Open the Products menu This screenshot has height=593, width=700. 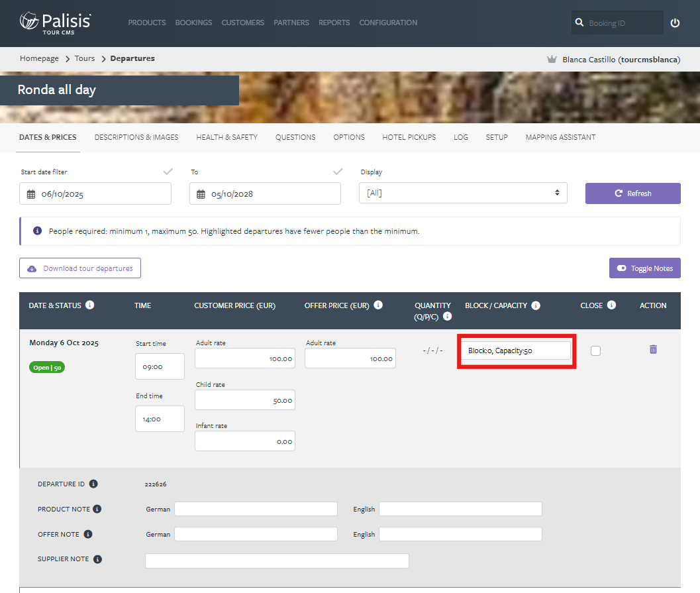tap(147, 23)
